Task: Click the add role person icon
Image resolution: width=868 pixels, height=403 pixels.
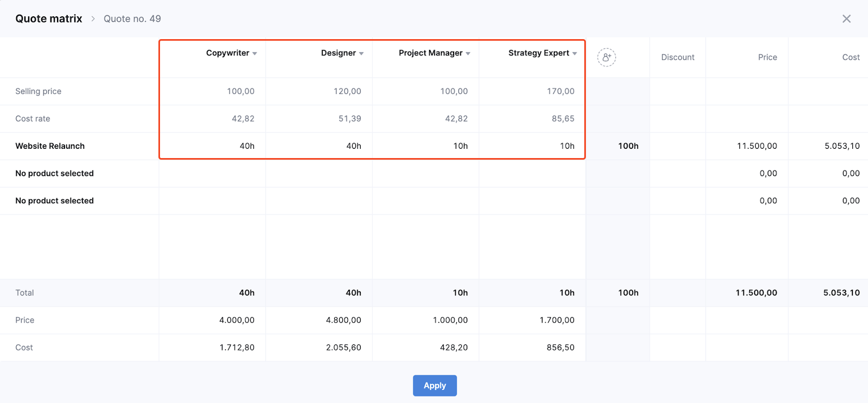Action: [x=607, y=57]
